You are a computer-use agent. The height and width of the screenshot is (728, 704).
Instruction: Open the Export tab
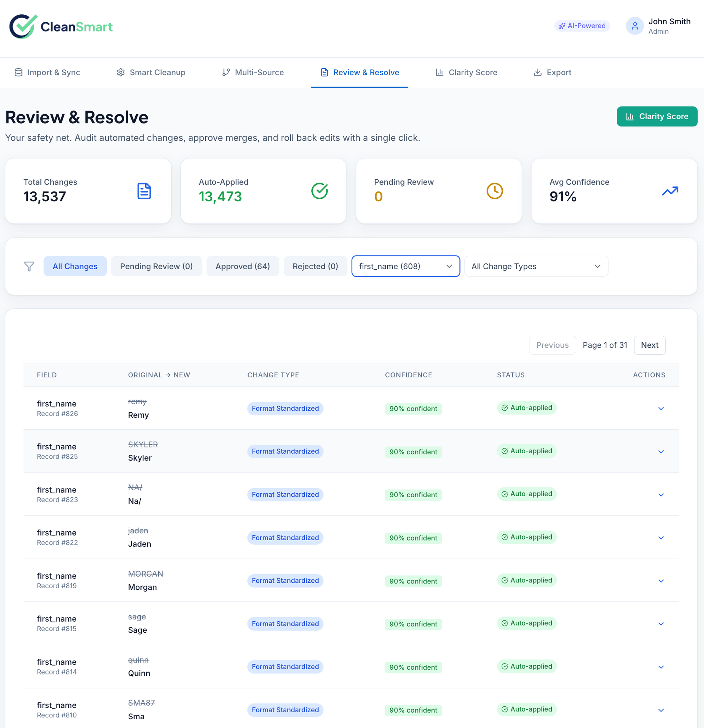pos(553,72)
